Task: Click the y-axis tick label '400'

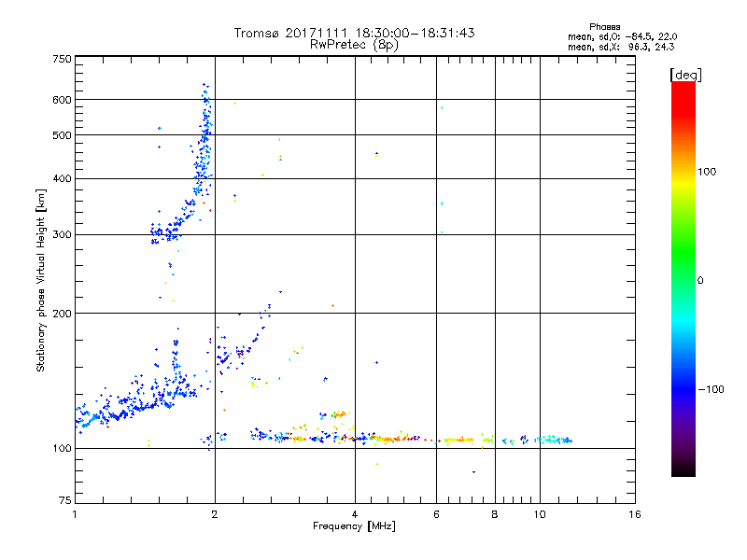Action: pos(62,179)
